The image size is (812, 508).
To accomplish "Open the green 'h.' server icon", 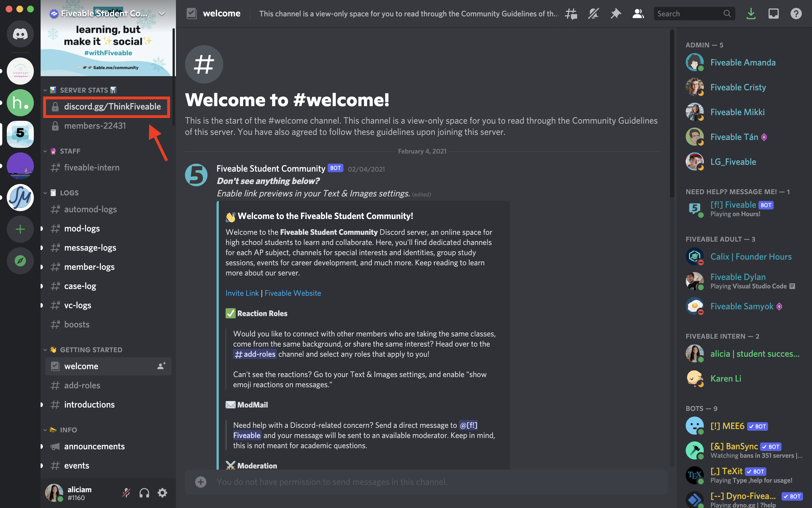I will pos(20,102).
